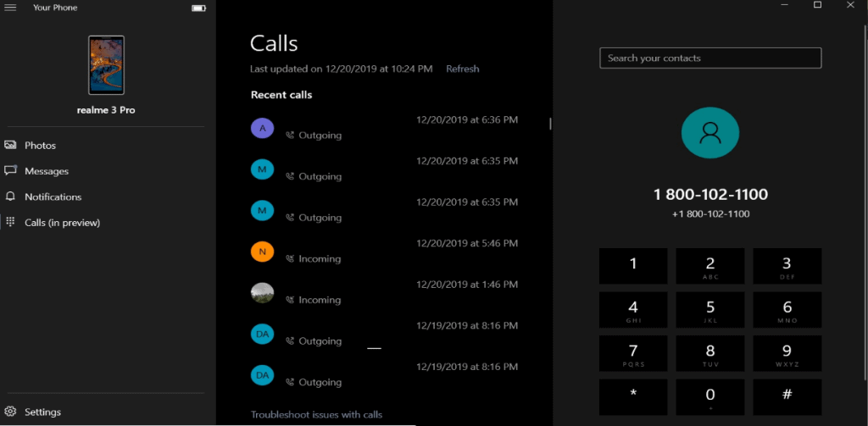The width and height of the screenshot is (868, 426).
Task: Select the Calls dial pad icon
Action: 10,223
